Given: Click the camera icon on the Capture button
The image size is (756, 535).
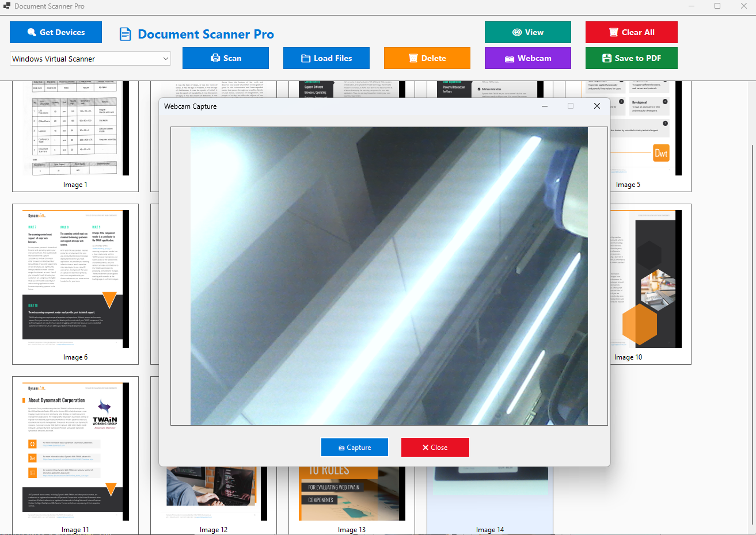Looking at the screenshot, I should point(342,447).
